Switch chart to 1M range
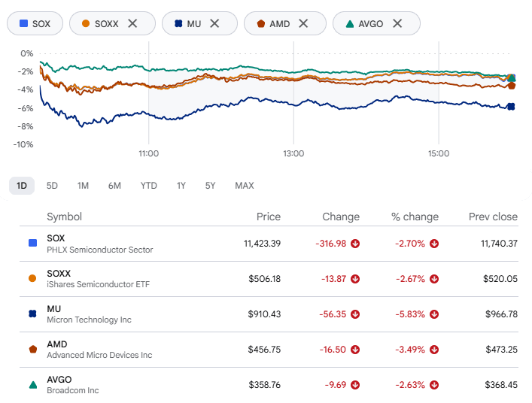This screenshot has width=532, height=403. pos(83,186)
